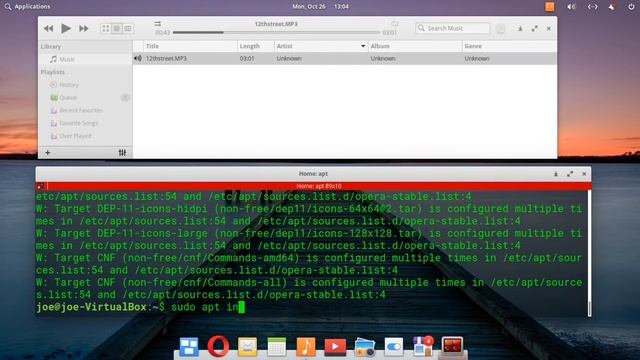Open Music library in sidebar
This screenshot has height=360, width=640.
tap(85, 59)
